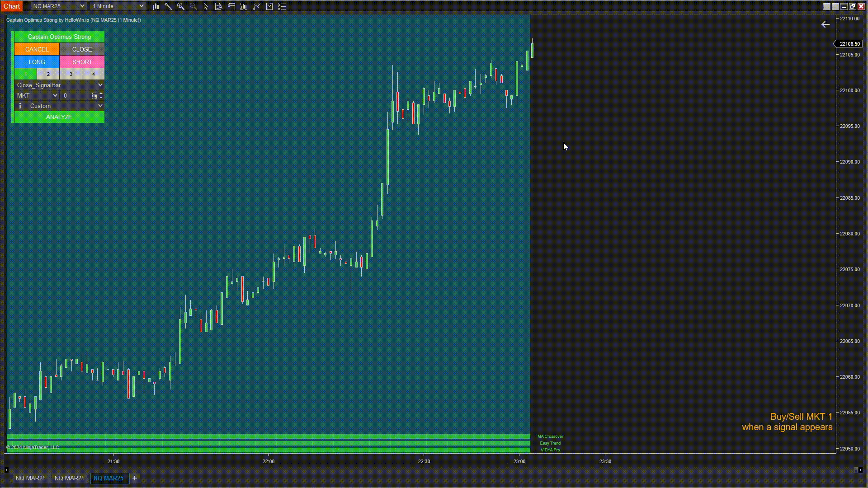This screenshot has height=488, width=868.
Task: Select the cursor pointer tool icon
Action: tap(206, 6)
